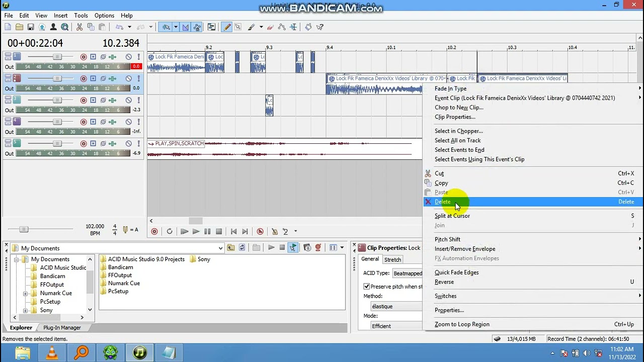Choose Reverse from the context menu
Screen dimensions: 644x362
coord(533,282)
